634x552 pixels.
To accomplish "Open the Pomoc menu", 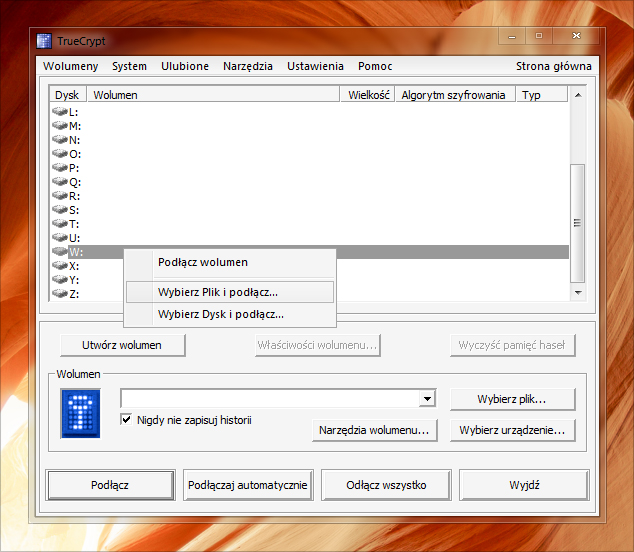I will [375, 66].
